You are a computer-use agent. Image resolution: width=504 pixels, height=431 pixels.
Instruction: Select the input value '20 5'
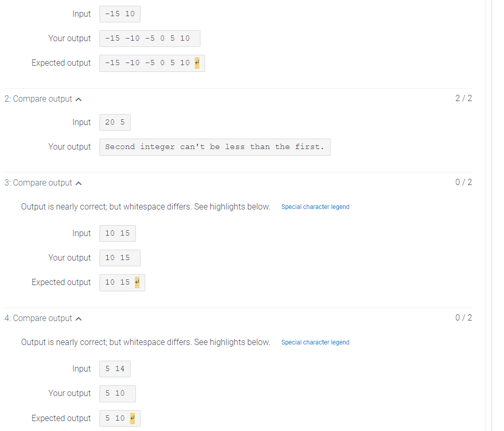point(115,122)
